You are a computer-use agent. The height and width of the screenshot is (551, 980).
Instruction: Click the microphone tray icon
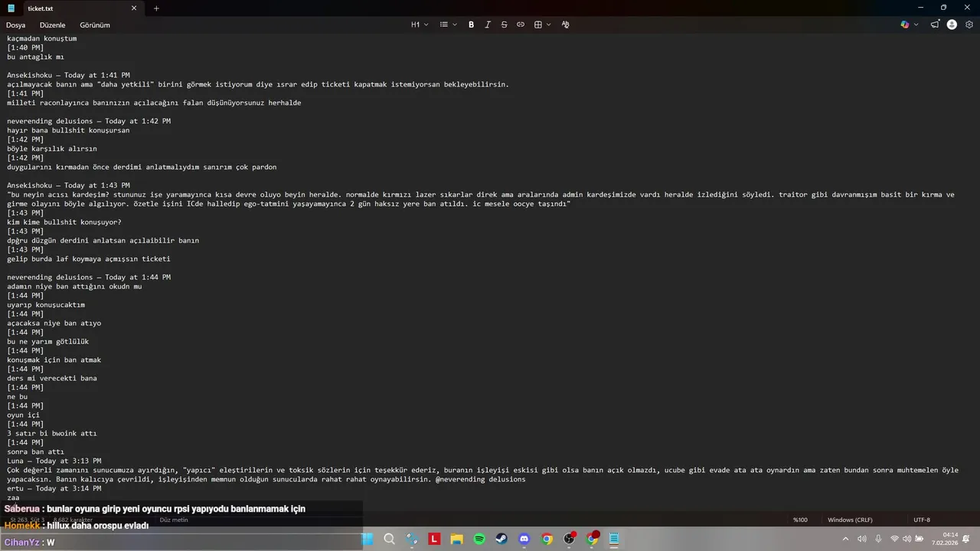(877, 539)
